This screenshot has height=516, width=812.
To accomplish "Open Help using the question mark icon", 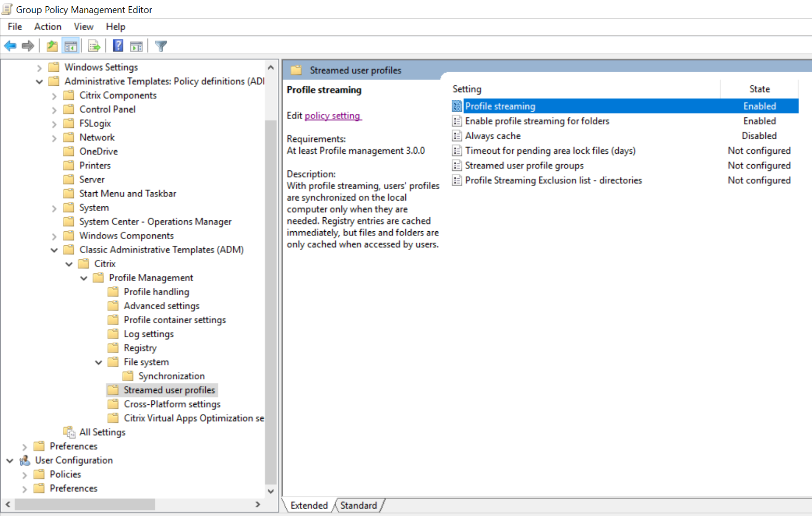I will click(117, 46).
